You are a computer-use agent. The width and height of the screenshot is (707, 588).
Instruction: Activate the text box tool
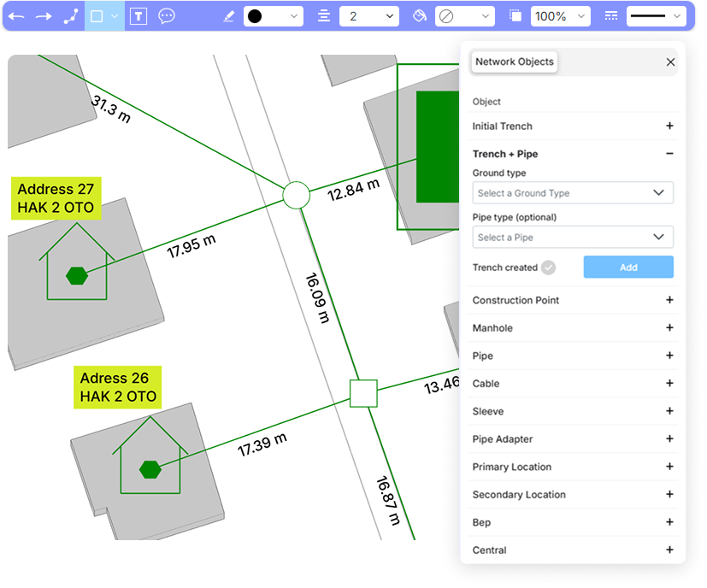[x=138, y=16]
